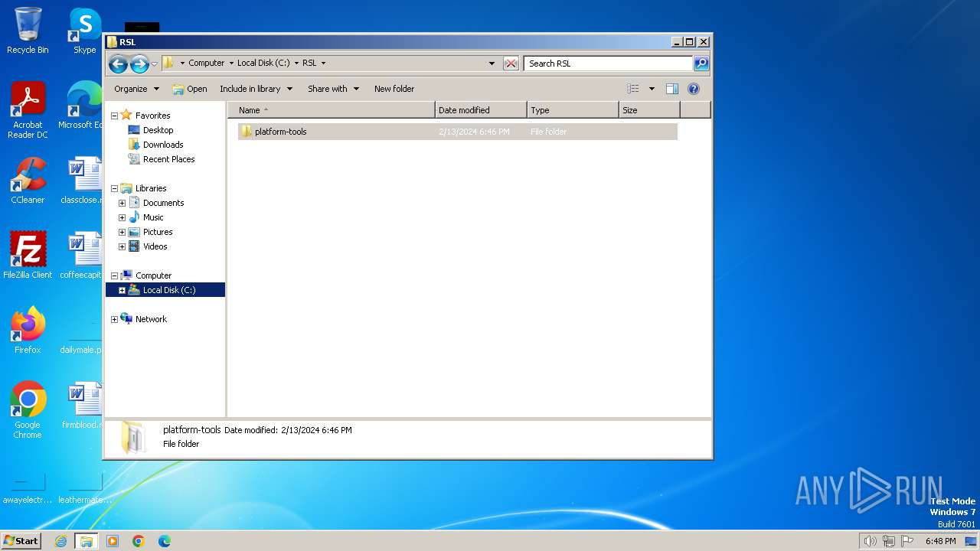Click the Action Center flag tray icon
Image resolution: width=980 pixels, height=551 pixels.
[x=906, y=541]
